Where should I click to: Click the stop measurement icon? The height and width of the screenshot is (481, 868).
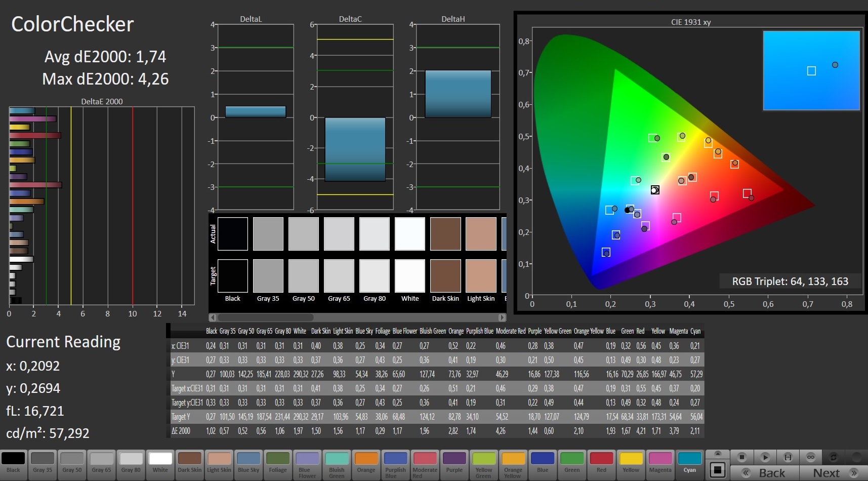click(741, 457)
